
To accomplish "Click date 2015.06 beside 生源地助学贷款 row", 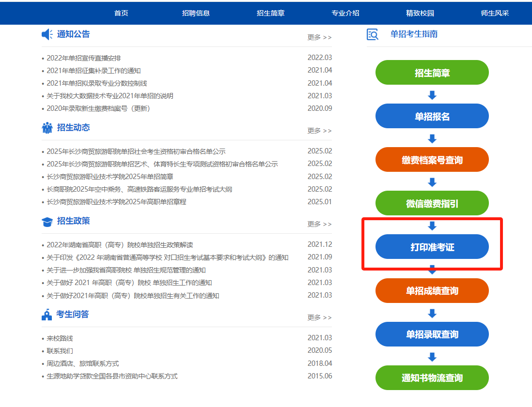I will tap(320, 376).
